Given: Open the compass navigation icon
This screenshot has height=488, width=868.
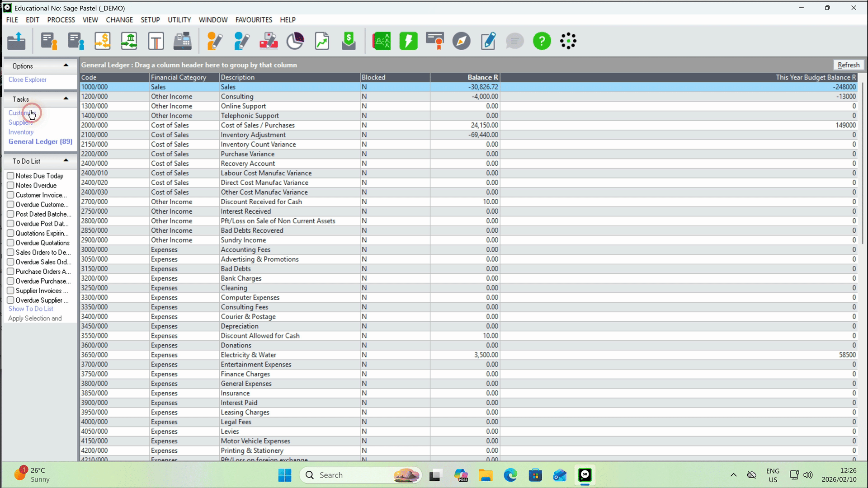Looking at the screenshot, I should point(461,41).
